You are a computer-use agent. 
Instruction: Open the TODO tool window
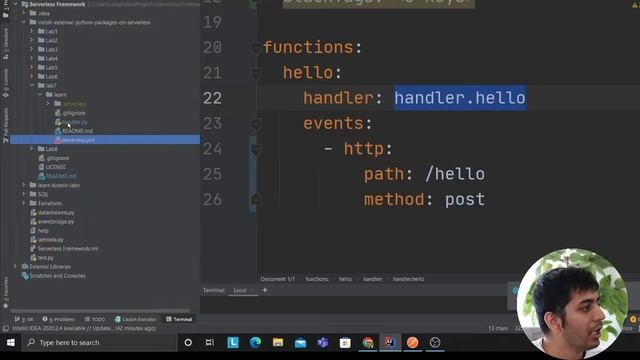95,319
